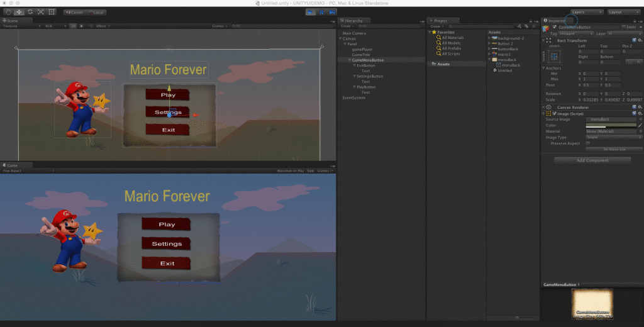Image resolution: width=644 pixels, height=327 pixels.
Task: Open the anchor presets stretch box
Action: [x=554, y=57]
